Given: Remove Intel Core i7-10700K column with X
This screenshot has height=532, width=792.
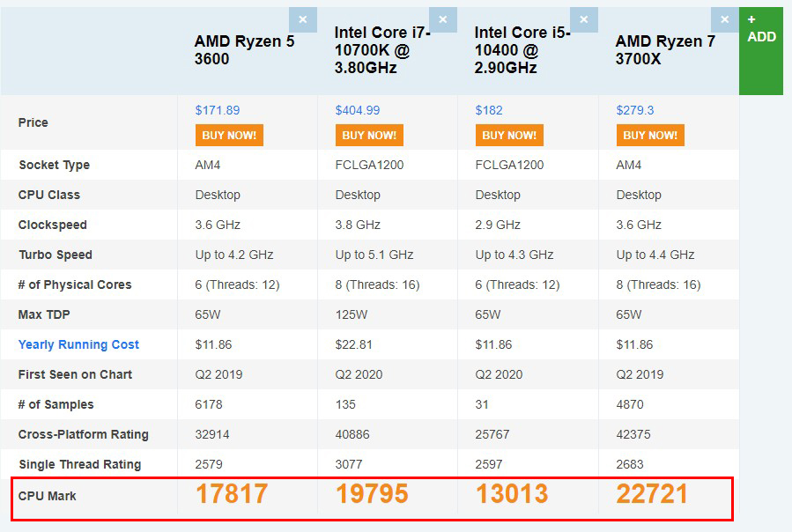Looking at the screenshot, I should 443,19.
